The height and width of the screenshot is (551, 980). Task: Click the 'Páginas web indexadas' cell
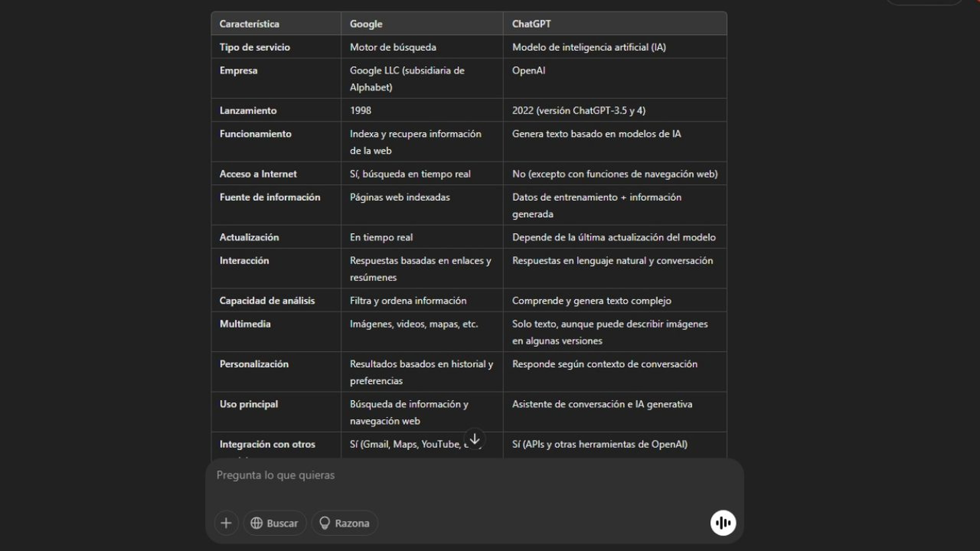point(399,197)
